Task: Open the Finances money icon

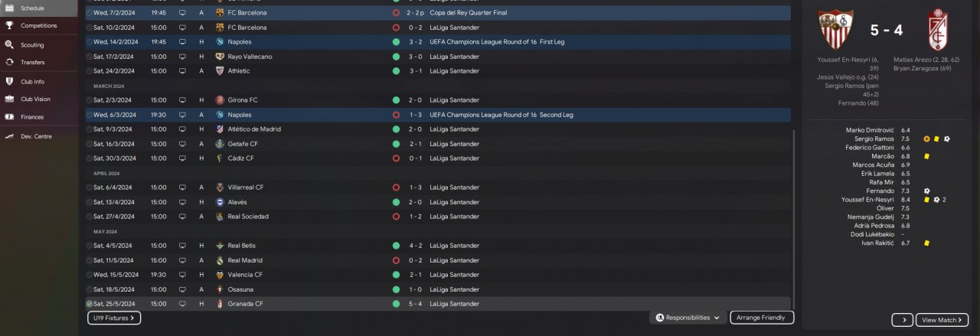Action: (x=9, y=117)
